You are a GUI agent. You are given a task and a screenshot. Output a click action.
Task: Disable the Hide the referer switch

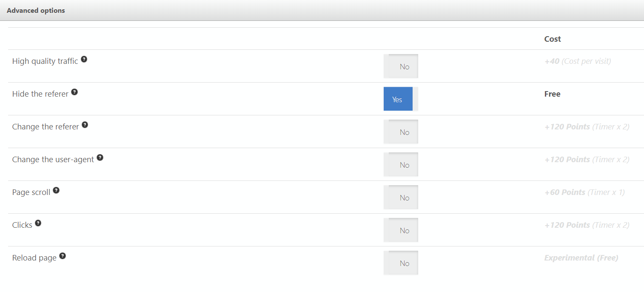(401, 99)
